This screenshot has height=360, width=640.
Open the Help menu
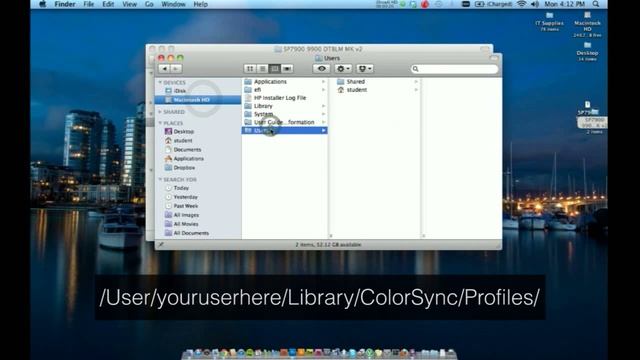pos(200,4)
